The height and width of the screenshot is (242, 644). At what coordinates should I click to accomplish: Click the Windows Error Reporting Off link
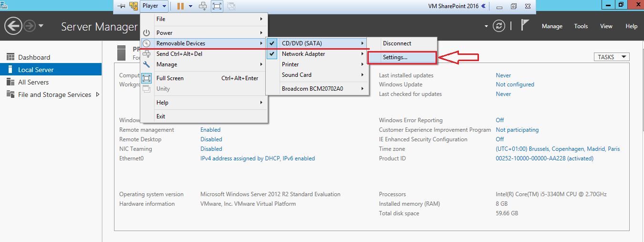pyautogui.click(x=500, y=120)
